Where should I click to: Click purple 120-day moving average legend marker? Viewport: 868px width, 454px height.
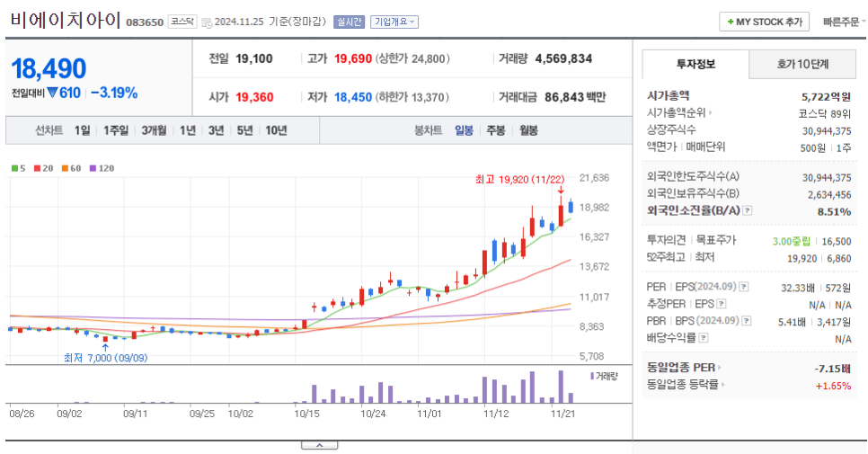93,168
